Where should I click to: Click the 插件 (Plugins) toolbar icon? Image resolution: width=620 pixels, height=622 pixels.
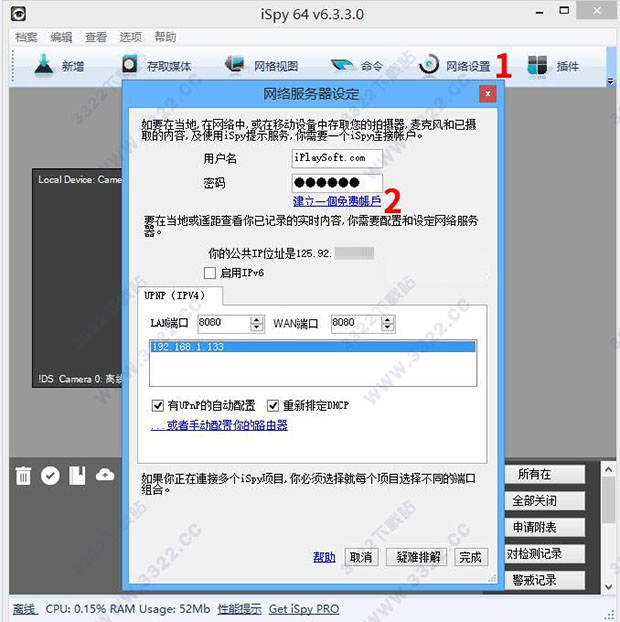[537, 65]
